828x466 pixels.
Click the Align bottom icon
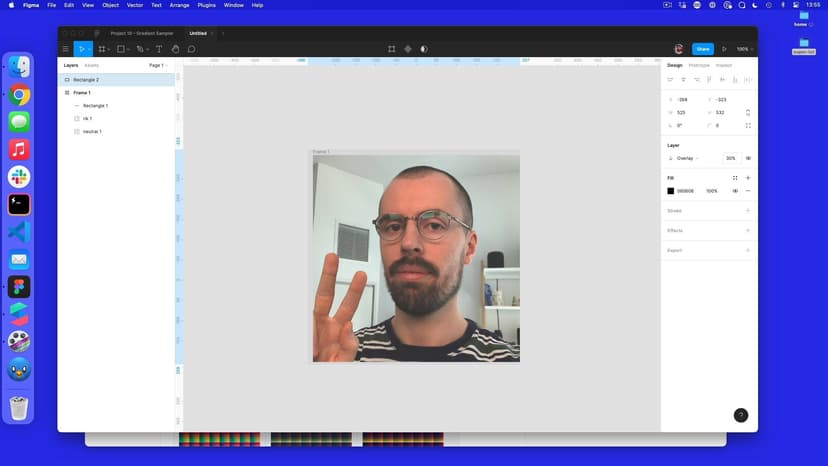pyautogui.click(x=735, y=80)
